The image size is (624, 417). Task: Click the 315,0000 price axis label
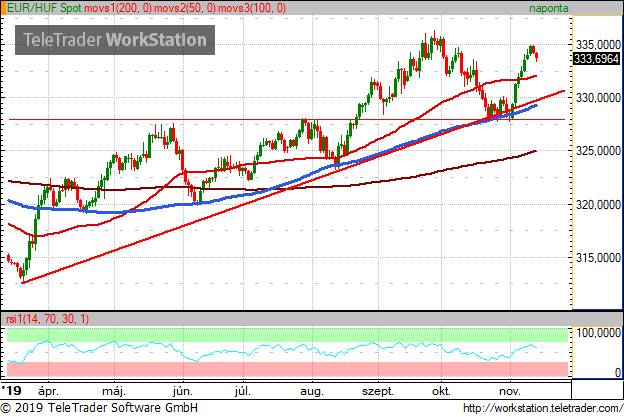598,258
